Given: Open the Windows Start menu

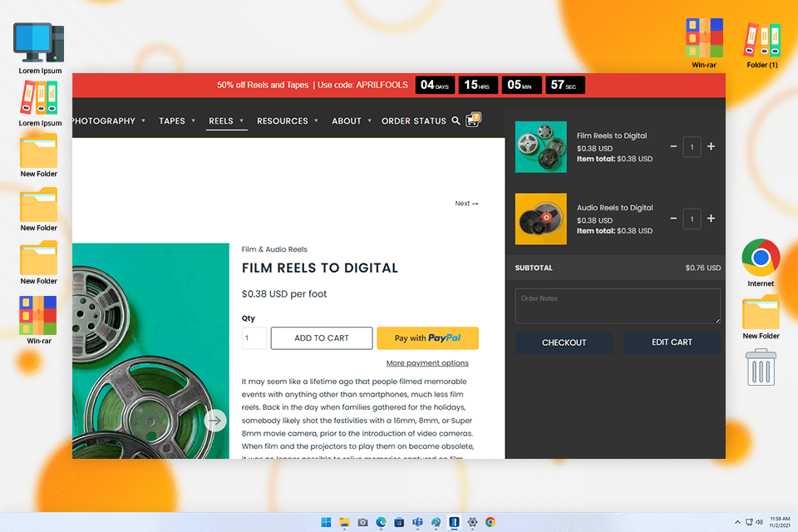Looking at the screenshot, I should click(x=326, y=522).
